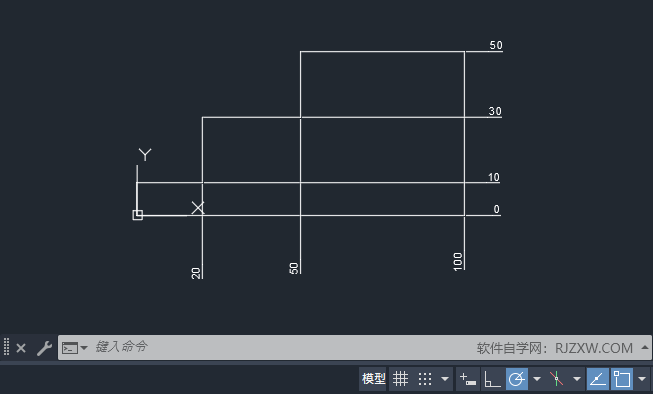Toggle object snap tracking icon
Viewport: 653px width, 394px height.
(598, 379)
